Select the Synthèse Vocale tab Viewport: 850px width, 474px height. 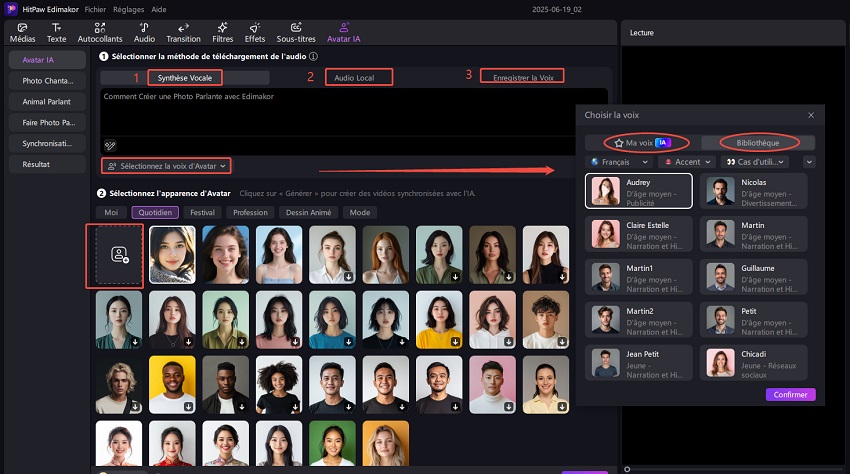pyautogui.click(x=185, y=78)
